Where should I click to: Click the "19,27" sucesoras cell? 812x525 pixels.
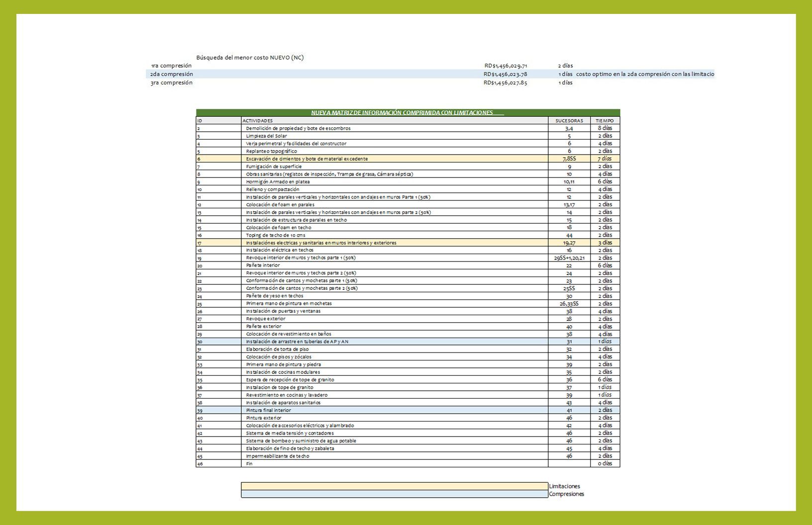pyautogui.click(x=569, y=243)
